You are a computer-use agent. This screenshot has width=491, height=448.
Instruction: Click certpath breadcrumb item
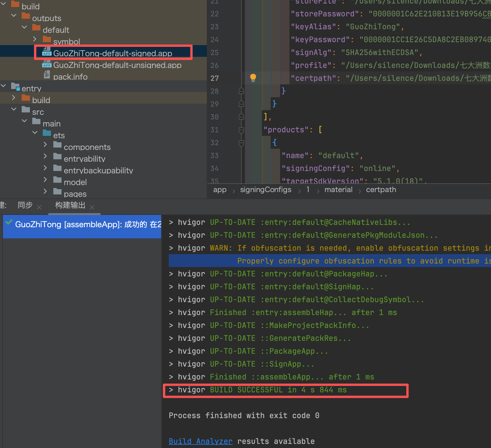point(381,190)
